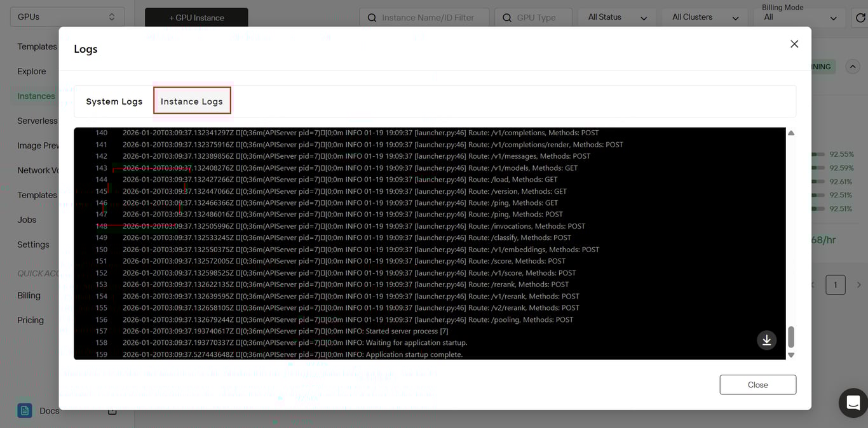Open Explore in the sidebar

pyautogui.click(x=32, y=71)
